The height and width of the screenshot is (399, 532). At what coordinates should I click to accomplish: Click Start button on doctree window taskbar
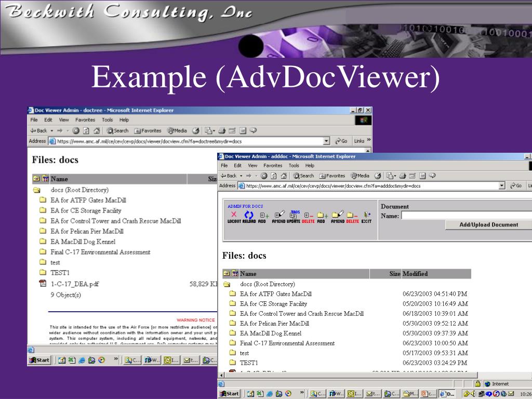pyautogui.click(x=39, y=360)
